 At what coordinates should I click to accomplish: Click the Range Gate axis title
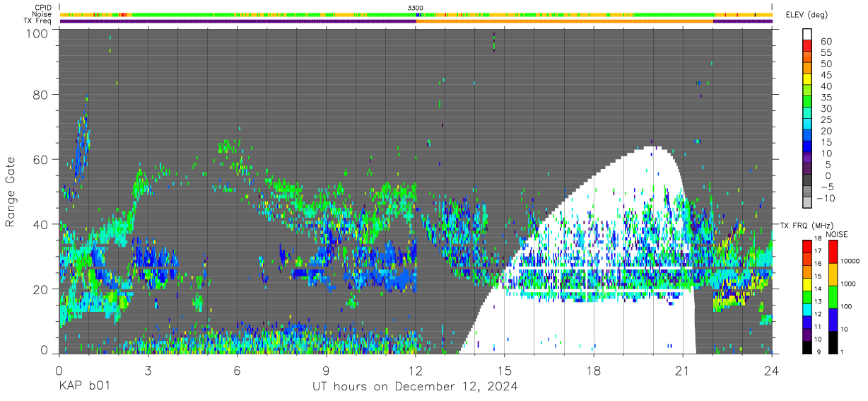point(11,191)
